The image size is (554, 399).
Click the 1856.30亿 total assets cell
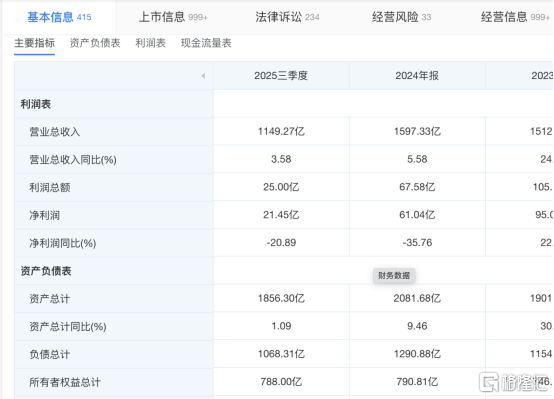point(281,298)
